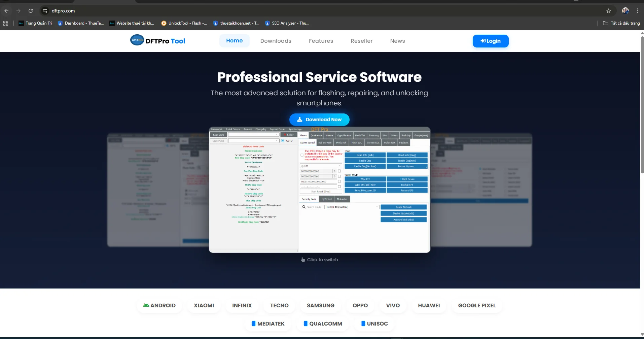644x339 pixels.
Task: Click the scrollbar down arrow
Action: pos(642,334)
